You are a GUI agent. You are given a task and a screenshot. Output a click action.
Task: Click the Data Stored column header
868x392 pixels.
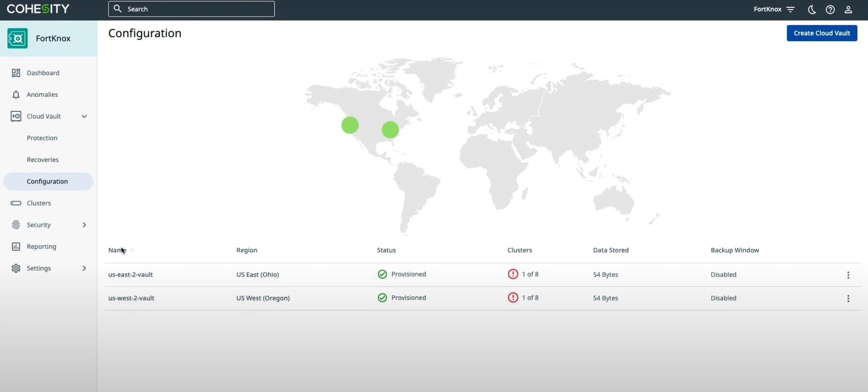click(x=611, y=250)
